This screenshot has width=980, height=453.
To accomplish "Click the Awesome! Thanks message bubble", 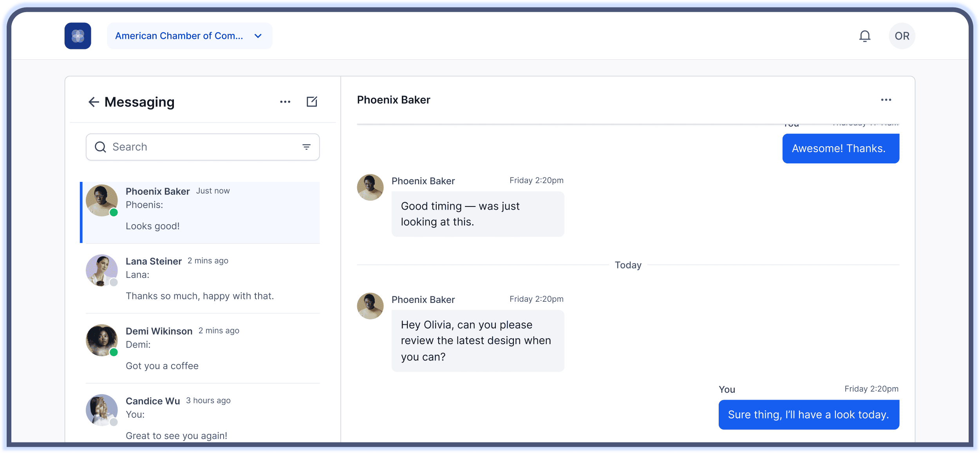I will [841, 148].
